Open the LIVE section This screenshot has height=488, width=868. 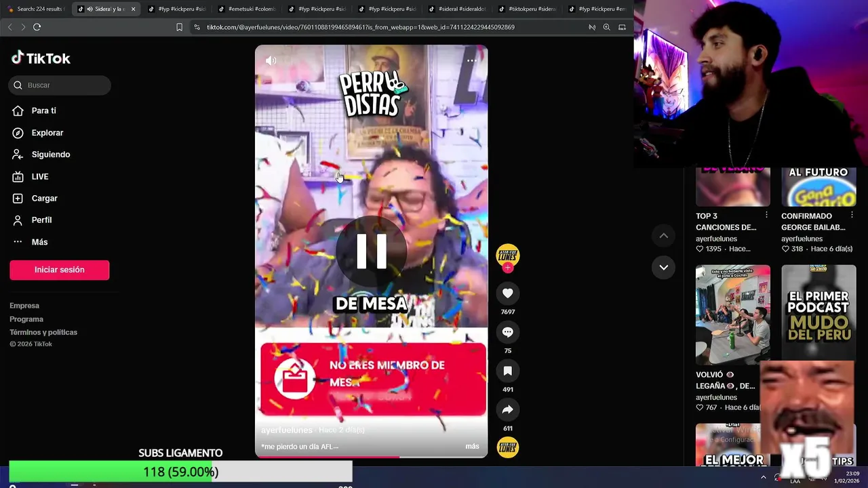[39, 176]
